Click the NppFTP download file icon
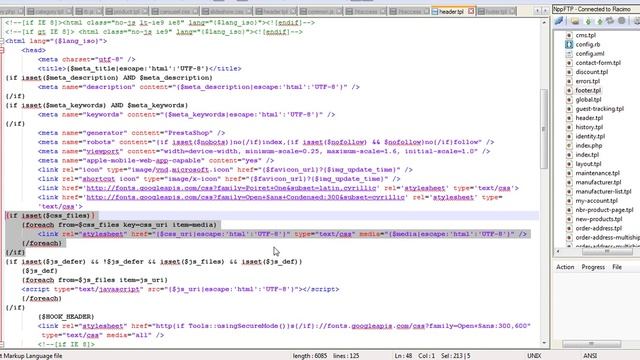The image size is (640, 360). coord(588,21)
